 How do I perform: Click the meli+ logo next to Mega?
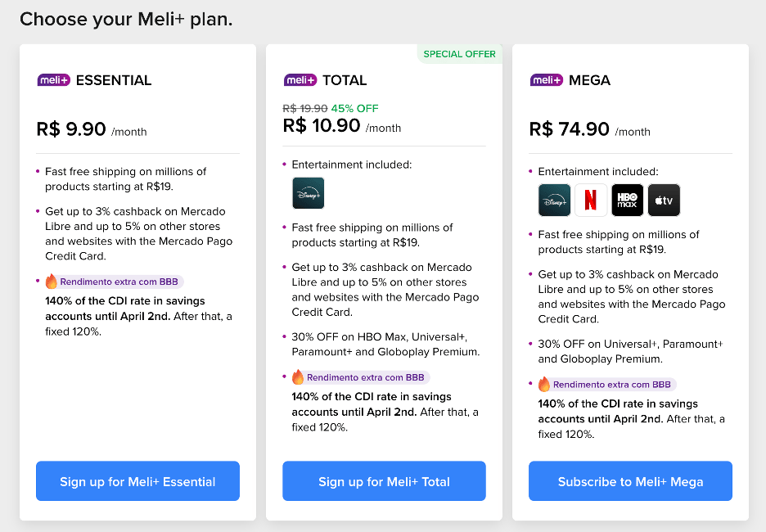(547, 79)
